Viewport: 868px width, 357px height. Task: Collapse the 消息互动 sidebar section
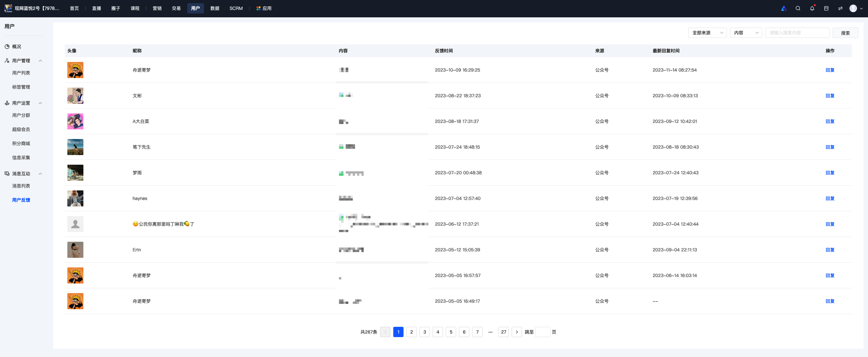(40, 174)
